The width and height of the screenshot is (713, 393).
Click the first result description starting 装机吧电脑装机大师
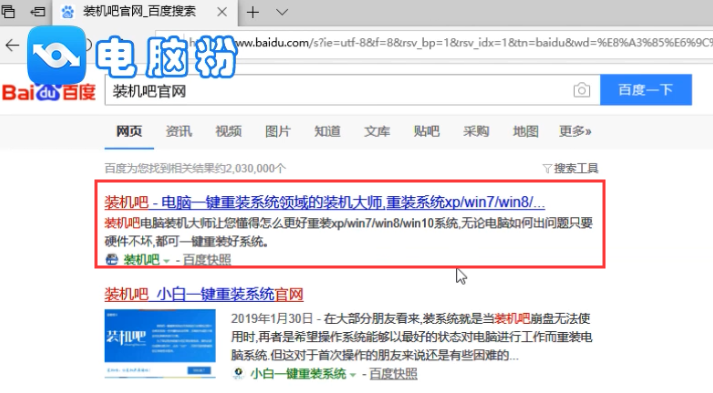349,232
